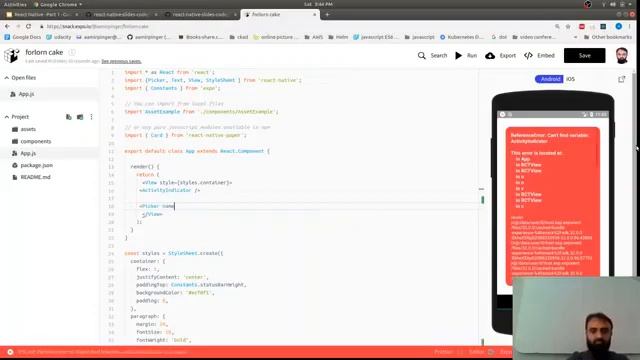This screenshot has height=360, width=640.
Task: Click the new folder icon in Project header
Action: pos(80,117)
